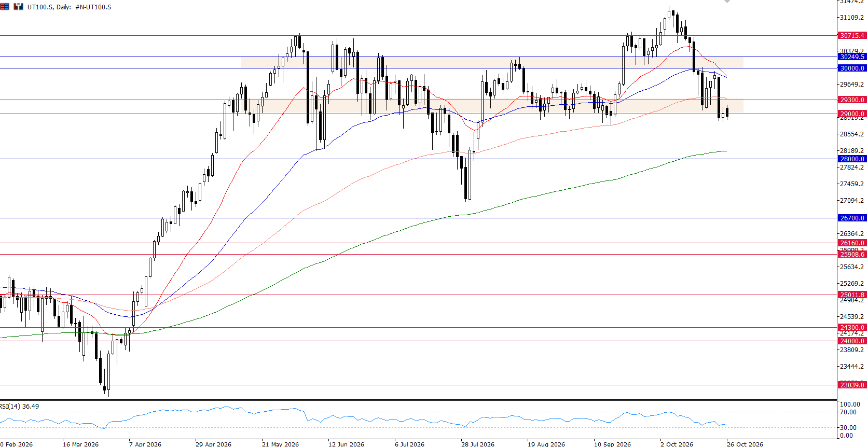The width and height of the screenshot is (868, 447).
Task: Toggle the one-click trading panel icon
Action: (19, 7)
